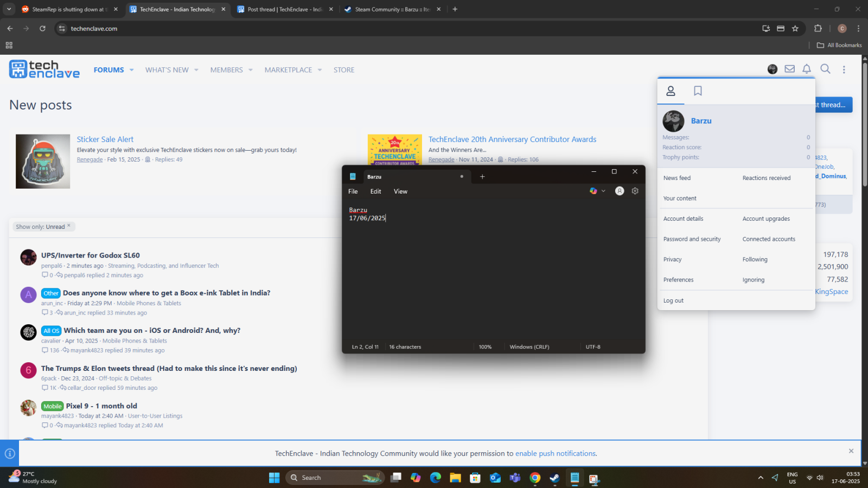Bookmark this page with star icon

pyautogui.click(x=795, y=29)
